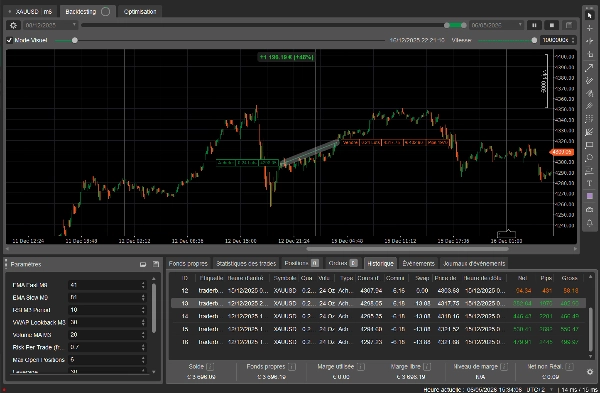Screen dimensions: 600x393
Task: Select the trend line drawing tool
Action: (589, 67)
